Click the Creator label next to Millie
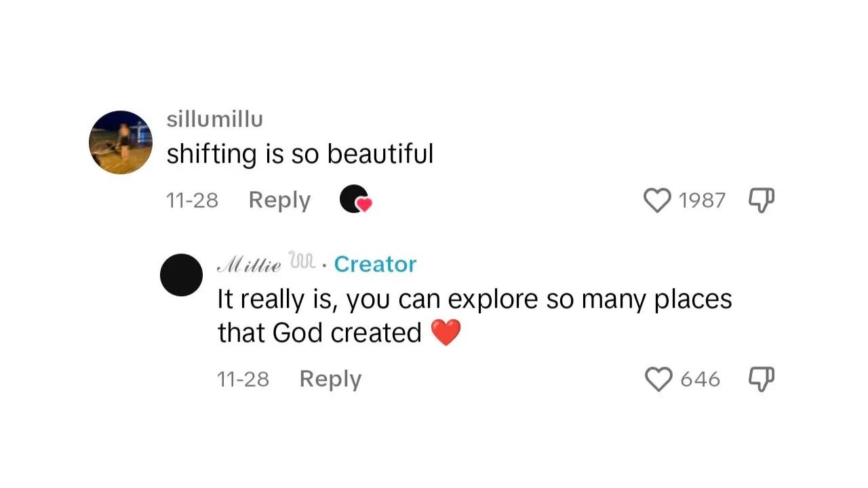This screenshot has width=868, height=488. (375, 264)
